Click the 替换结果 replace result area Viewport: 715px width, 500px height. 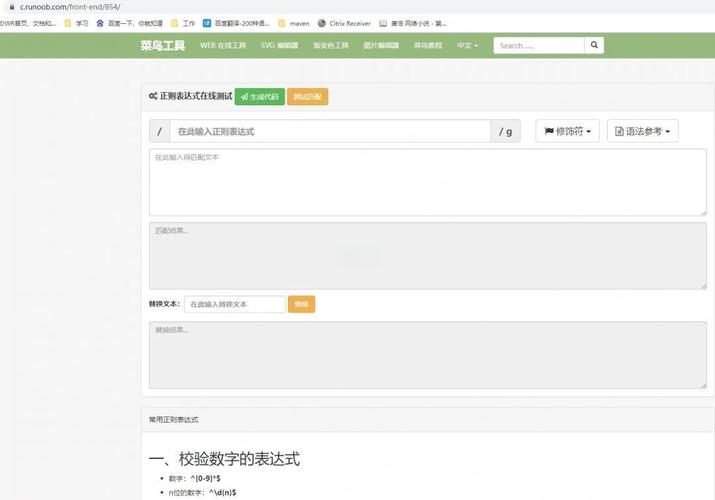click(x=428, y=355)
